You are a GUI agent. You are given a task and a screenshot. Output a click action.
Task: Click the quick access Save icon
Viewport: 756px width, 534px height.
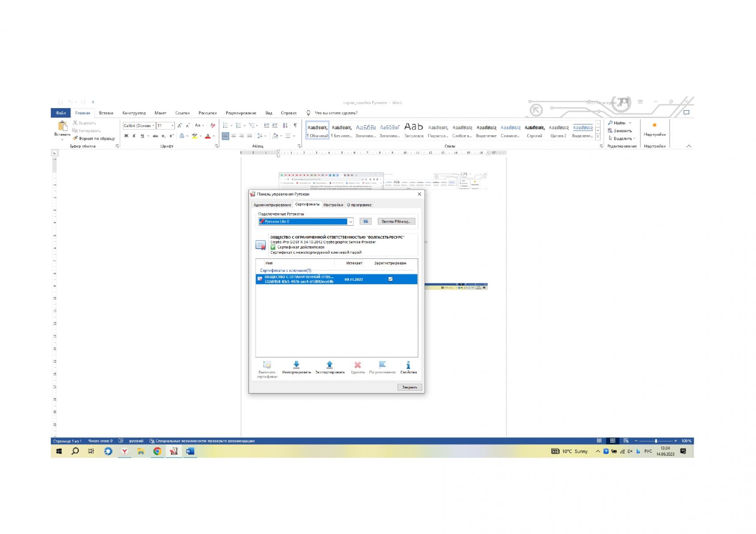(61, 102)
